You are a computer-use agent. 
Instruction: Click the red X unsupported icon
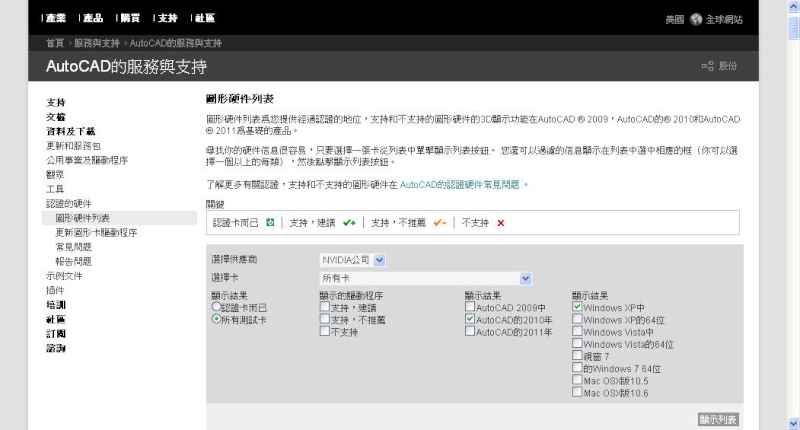[501, 223]
